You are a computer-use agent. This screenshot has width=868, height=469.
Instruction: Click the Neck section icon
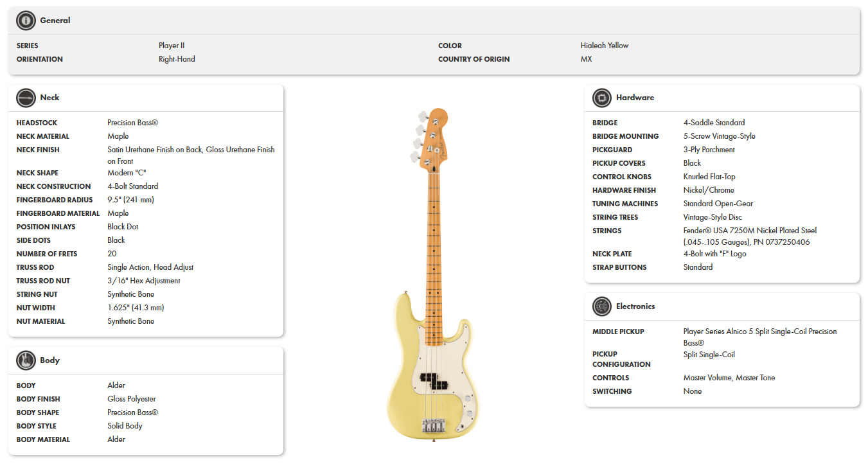click(x=26, y=98)
